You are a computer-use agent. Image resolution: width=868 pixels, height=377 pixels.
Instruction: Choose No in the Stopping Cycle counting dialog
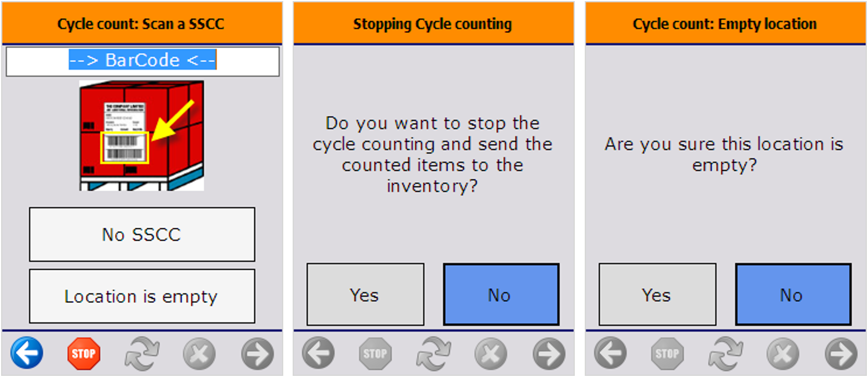click(501, 295)
